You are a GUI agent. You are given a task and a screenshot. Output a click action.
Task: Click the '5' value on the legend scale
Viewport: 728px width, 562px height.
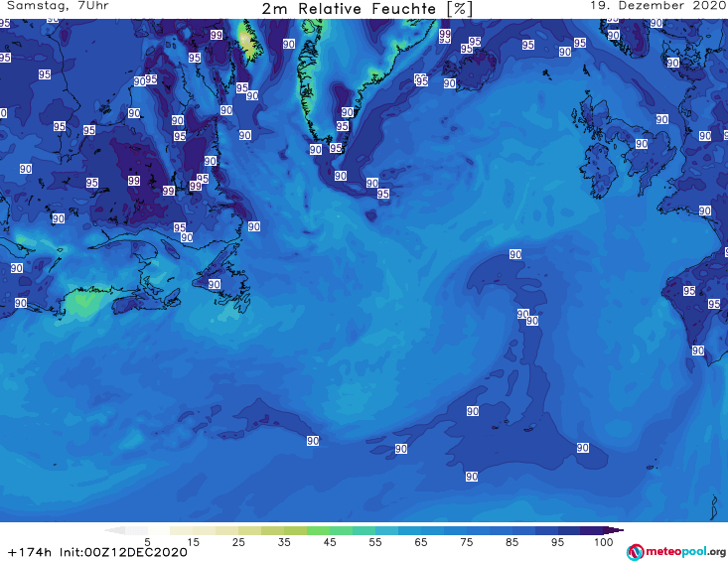coord(147,542)
